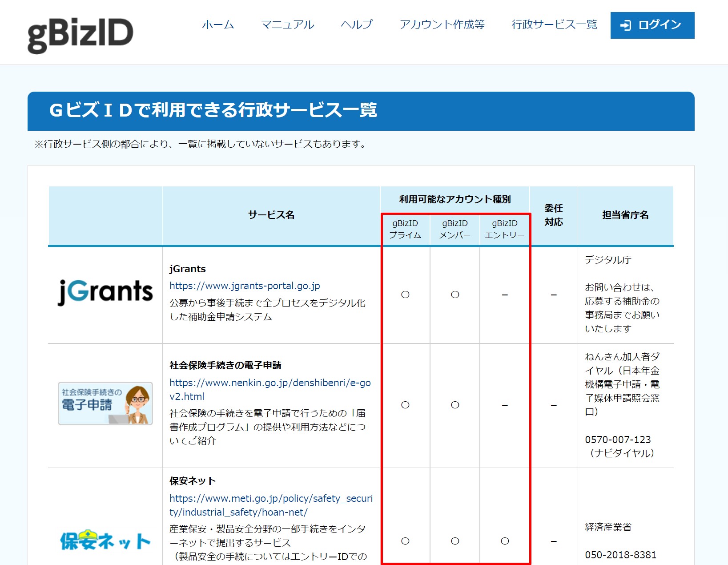This screenshot has width=728, height=565.
Task: Click the login arrow icon on ログイン button
Action: click(x=627, y=25)
